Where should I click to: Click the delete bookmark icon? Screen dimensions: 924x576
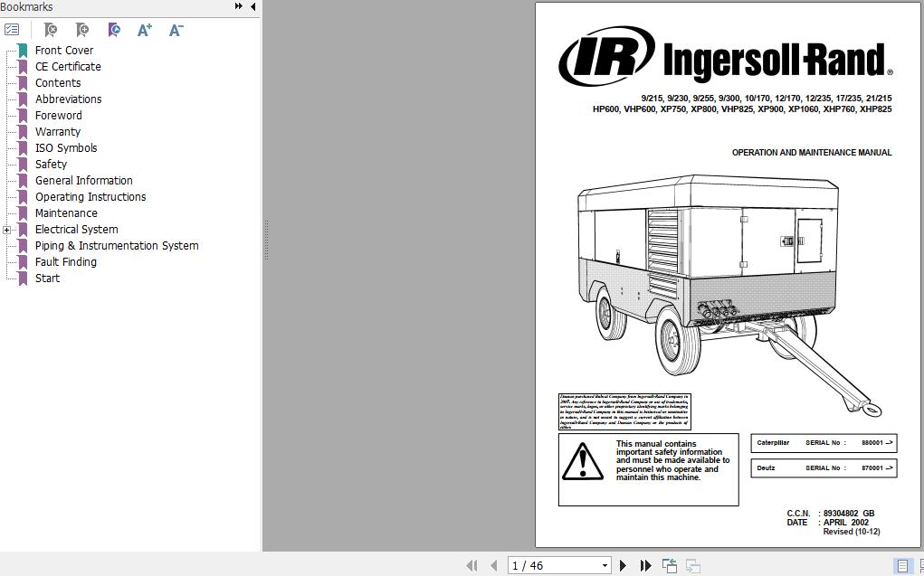(x=51, y=30)
